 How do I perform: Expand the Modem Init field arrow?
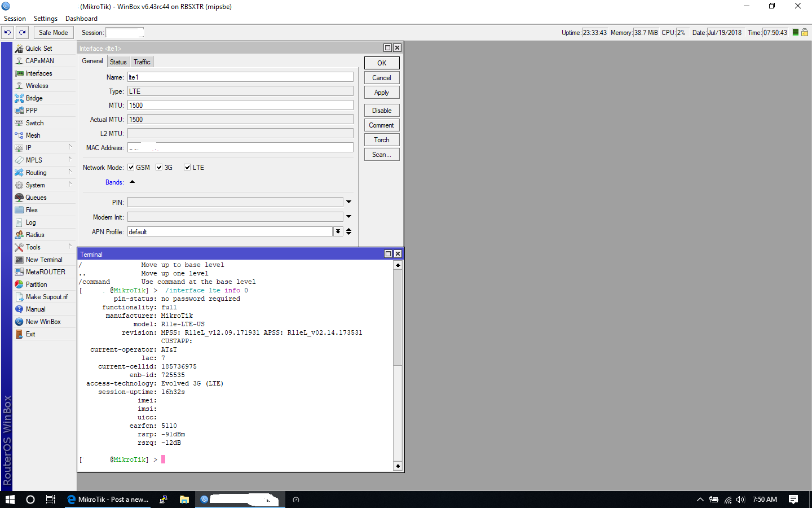point(349,217)
